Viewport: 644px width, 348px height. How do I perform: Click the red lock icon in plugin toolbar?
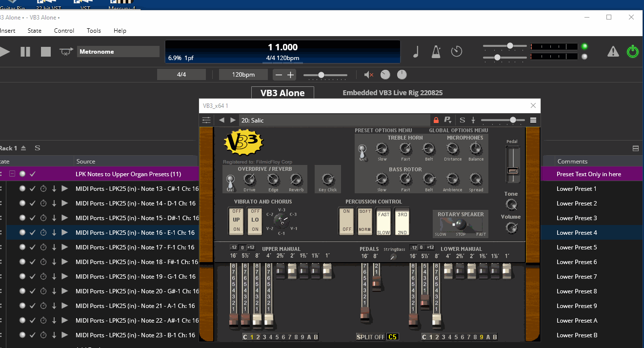tap(436, 120)
